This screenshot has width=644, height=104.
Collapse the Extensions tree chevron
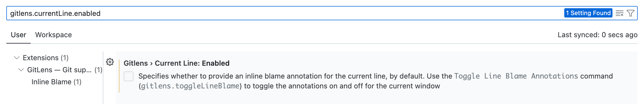point(17,58)
